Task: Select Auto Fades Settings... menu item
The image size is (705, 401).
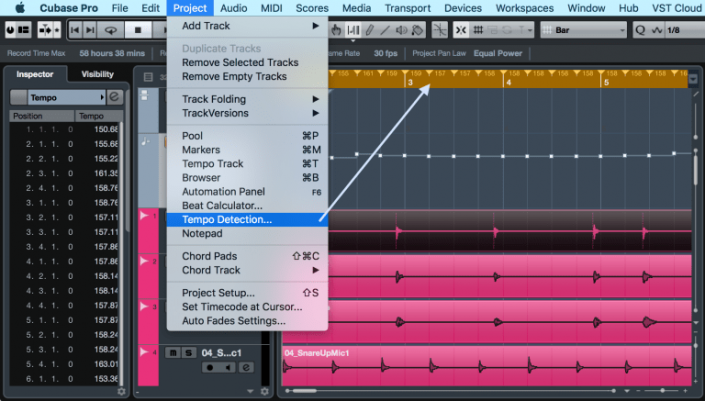Action: point(247,321)
